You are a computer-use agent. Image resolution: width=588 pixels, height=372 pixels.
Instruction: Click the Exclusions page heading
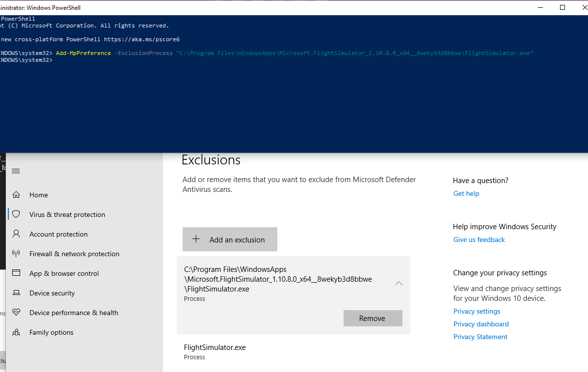coord(211,160)
